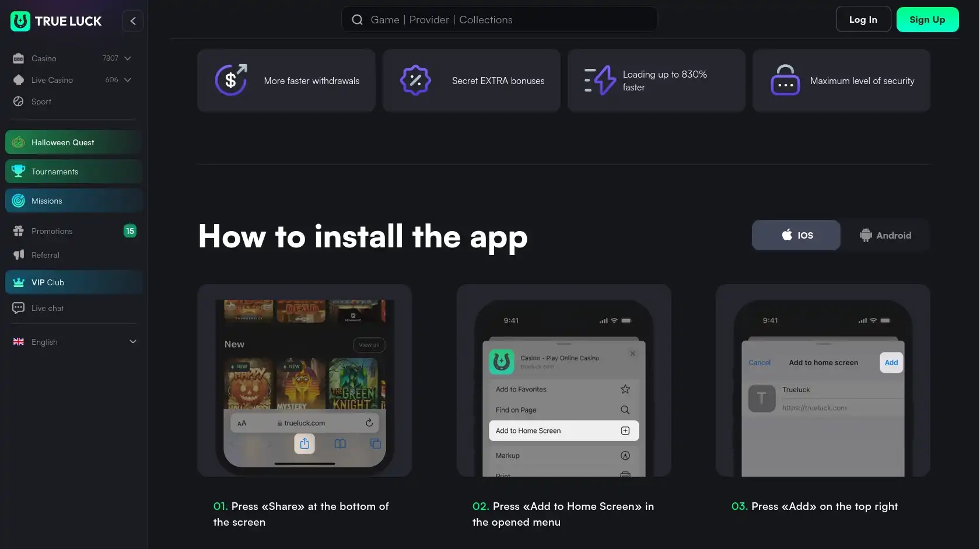Collapse the sidebar with the arrow button
The width and height of the screenshot is (980, 549).
pos(133,21)
